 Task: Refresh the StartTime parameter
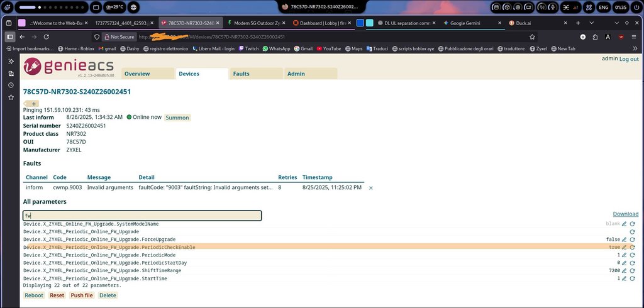[633, 278]
